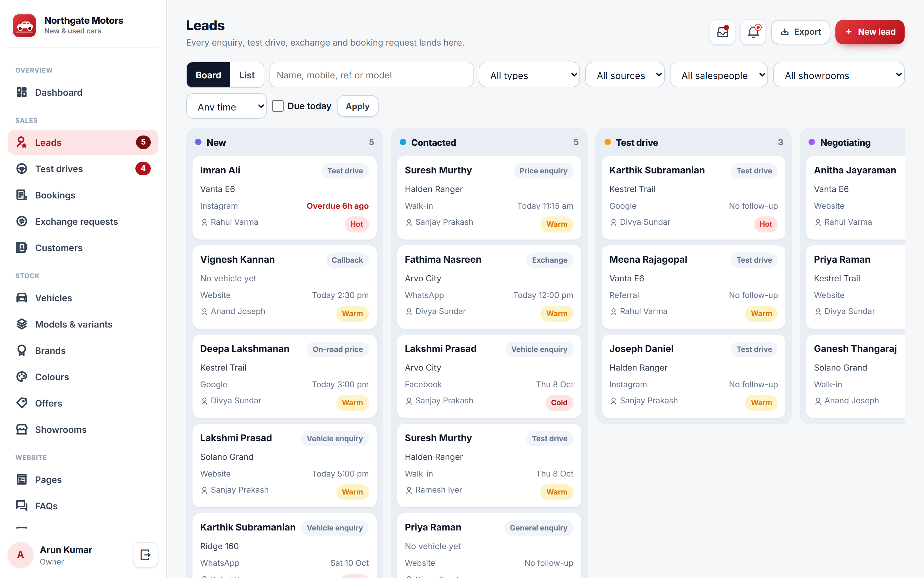Log out using the sign-out icon
The width and height of the screenshot is (924, 578).
coord(145,555)
